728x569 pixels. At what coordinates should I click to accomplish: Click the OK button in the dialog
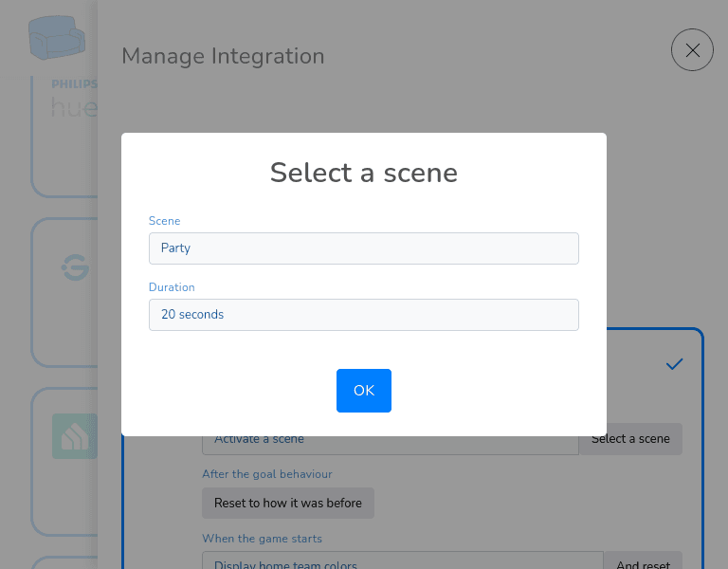coord(364,390)
